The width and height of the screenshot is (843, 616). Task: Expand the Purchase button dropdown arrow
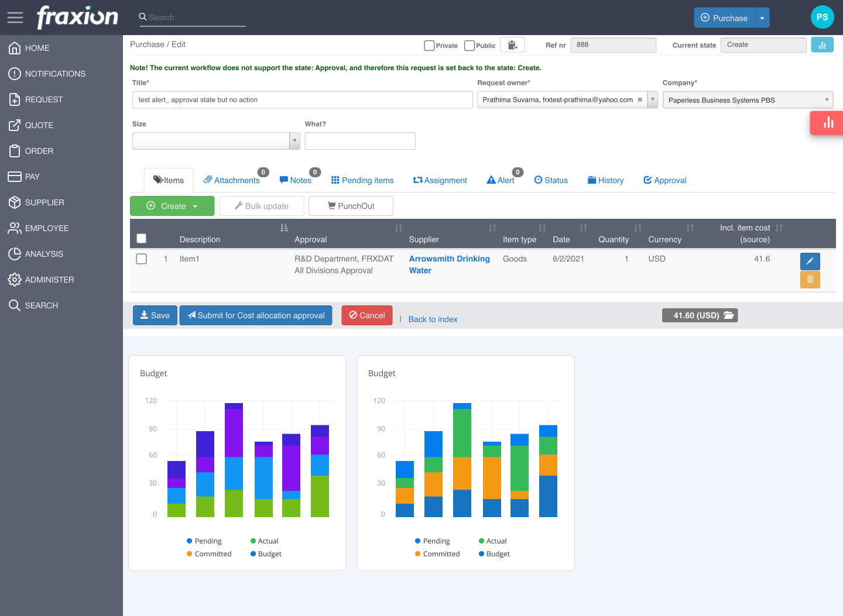(762, 18)
